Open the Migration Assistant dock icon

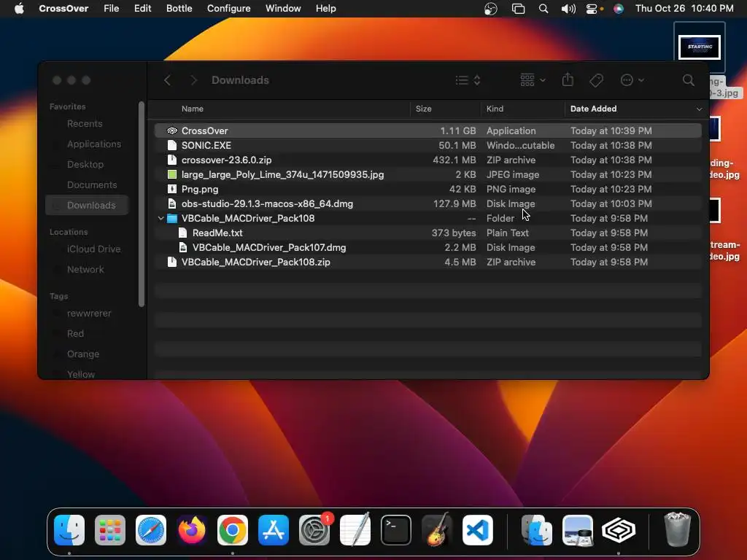coord(537,530)
